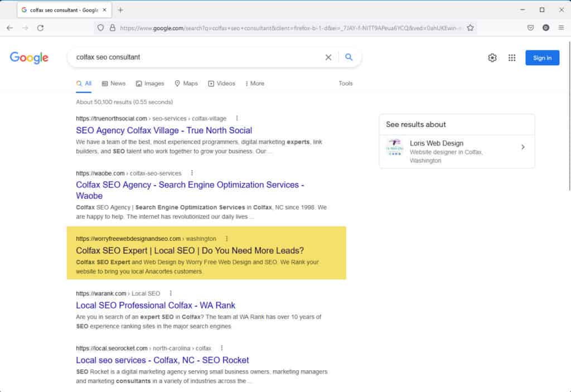Open Local SEO Professional Colfax - WA Rank
The image size is (571, 392).
pos(156,306)
